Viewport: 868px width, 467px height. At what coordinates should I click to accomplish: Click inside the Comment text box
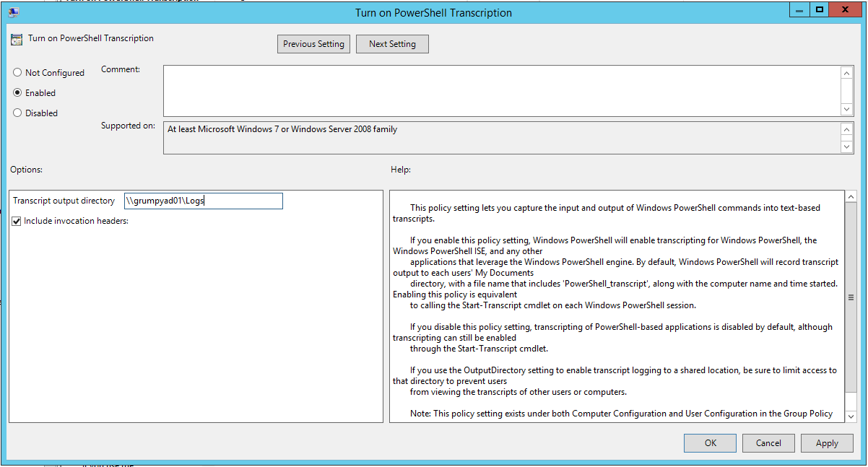(x=502, y=91)
